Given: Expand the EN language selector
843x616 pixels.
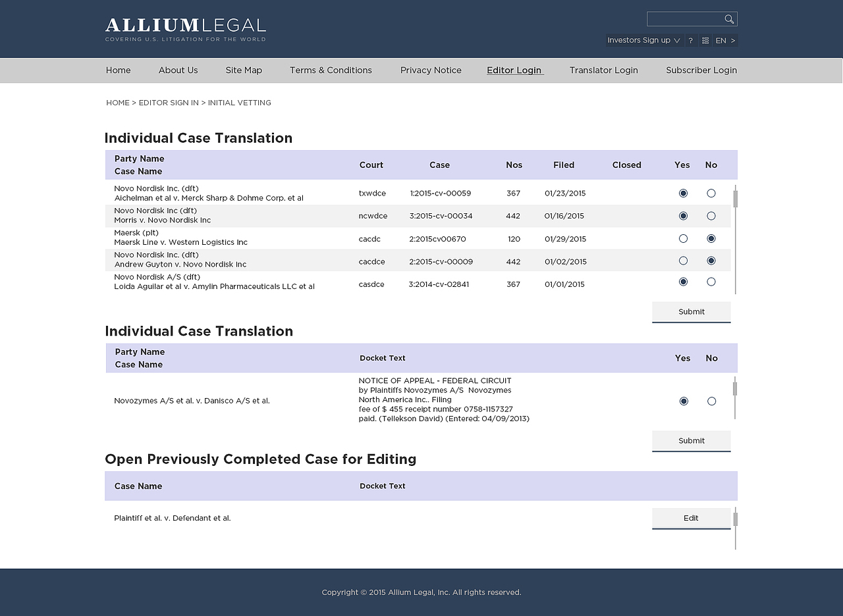Looking at the screenshot, I should [725, 40].
